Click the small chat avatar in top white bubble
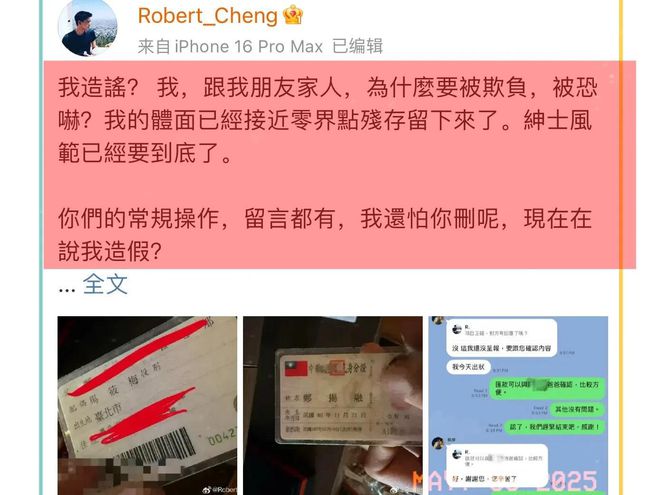The width and height of the screenshot is (660, 495). point(456,330)
